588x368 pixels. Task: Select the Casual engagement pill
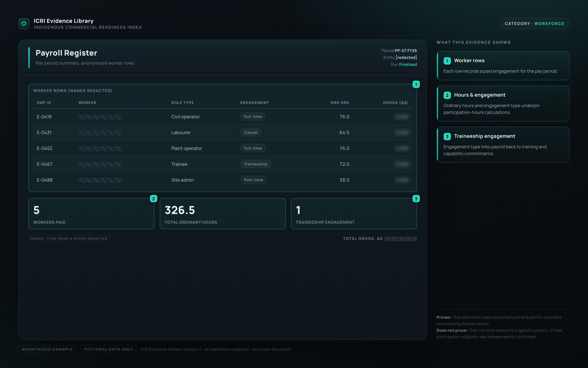tap(250, 132)
